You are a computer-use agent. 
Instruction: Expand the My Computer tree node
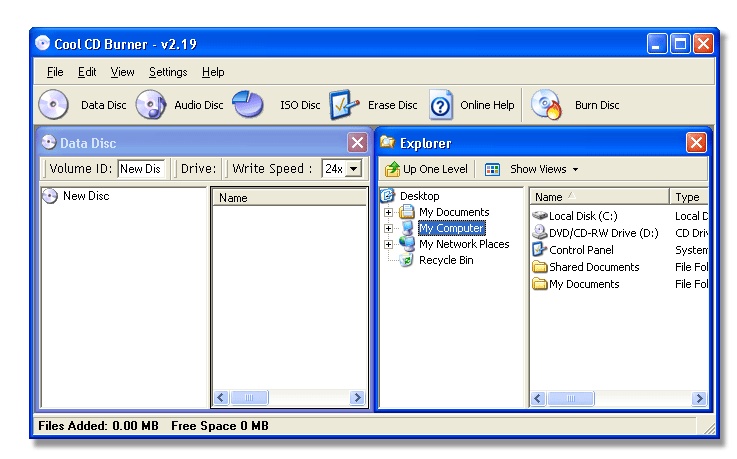(388, 228)
